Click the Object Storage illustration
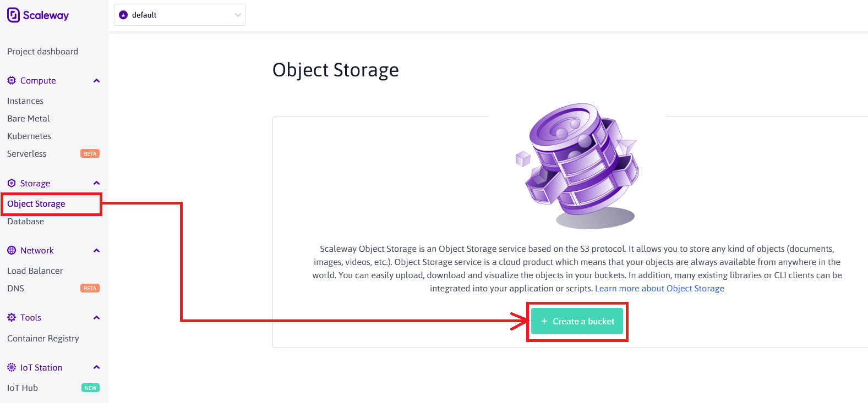The height and width of the screenshot is (403, 868). pos(577,164)
